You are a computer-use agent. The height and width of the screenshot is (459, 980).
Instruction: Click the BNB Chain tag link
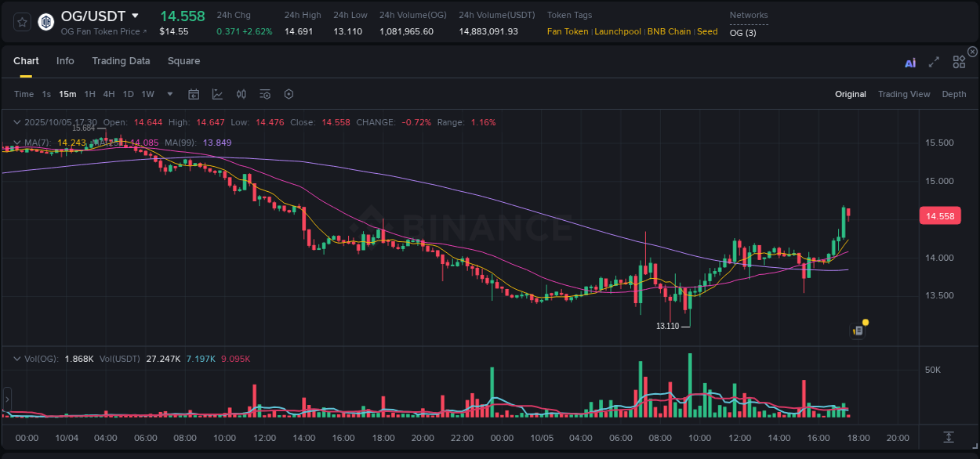tap(668, 31)
